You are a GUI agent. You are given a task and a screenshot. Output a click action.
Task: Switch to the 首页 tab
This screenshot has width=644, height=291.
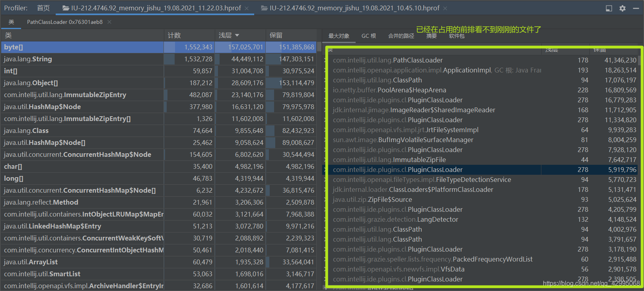[x=43, y=8]
